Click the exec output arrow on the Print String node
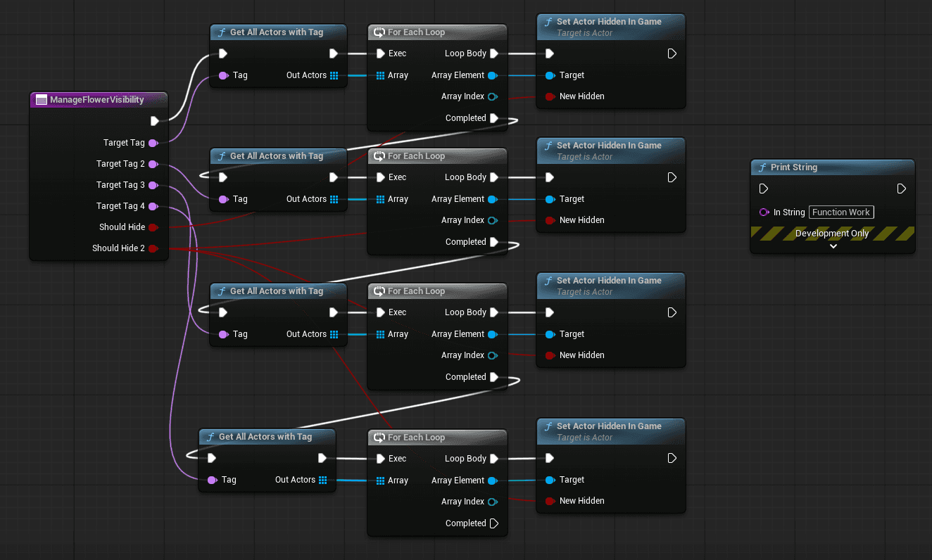Screen dimensions: 932x560 [900, 189]
